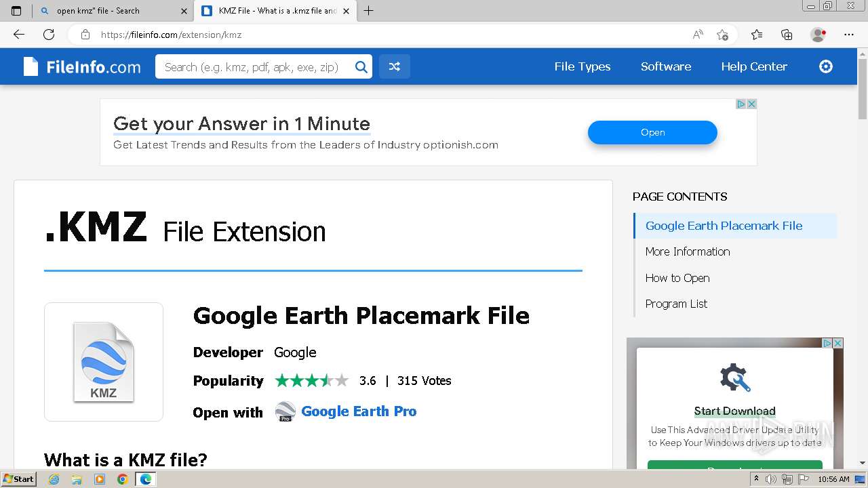View site information lock icon
Image resolution: width=868 pixels, height=488 pixels.
[x=85, y=35]
